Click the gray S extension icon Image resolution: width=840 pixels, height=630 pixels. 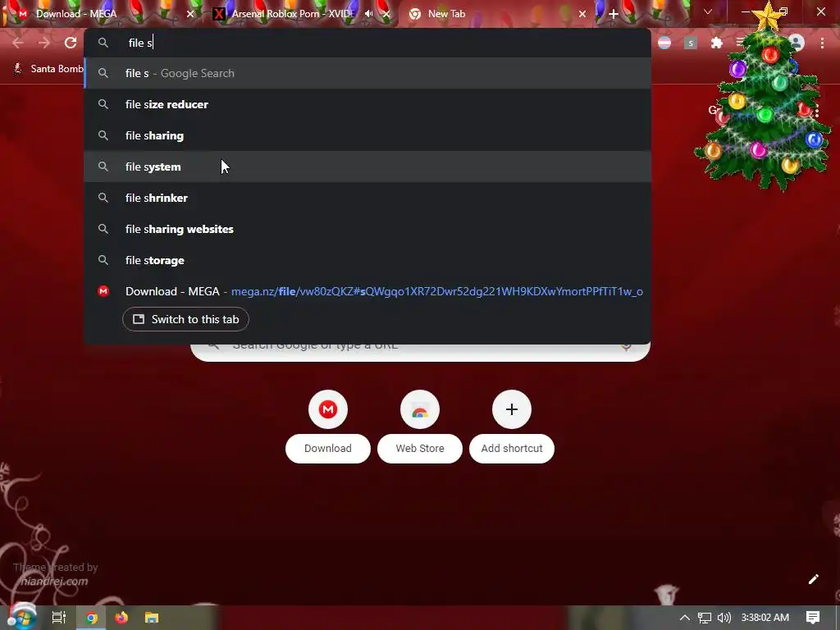(691, 43)
